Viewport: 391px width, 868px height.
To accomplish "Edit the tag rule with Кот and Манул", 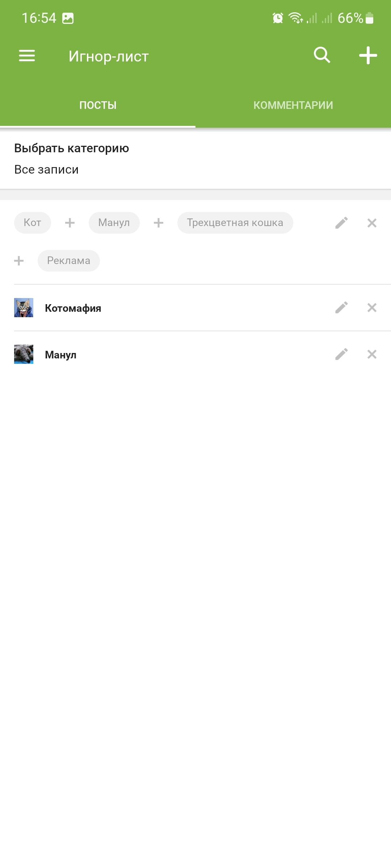I will point(341,223).
